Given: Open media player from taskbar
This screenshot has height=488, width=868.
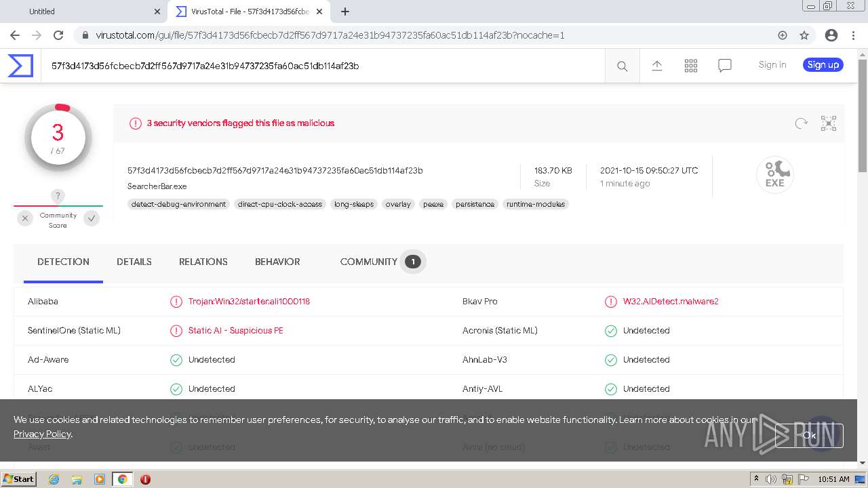Looking at the screenshot, I should pos(100,479).
